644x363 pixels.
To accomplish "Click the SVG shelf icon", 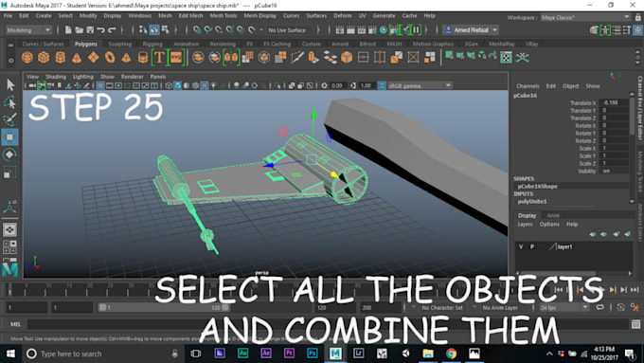I will 176,57.
